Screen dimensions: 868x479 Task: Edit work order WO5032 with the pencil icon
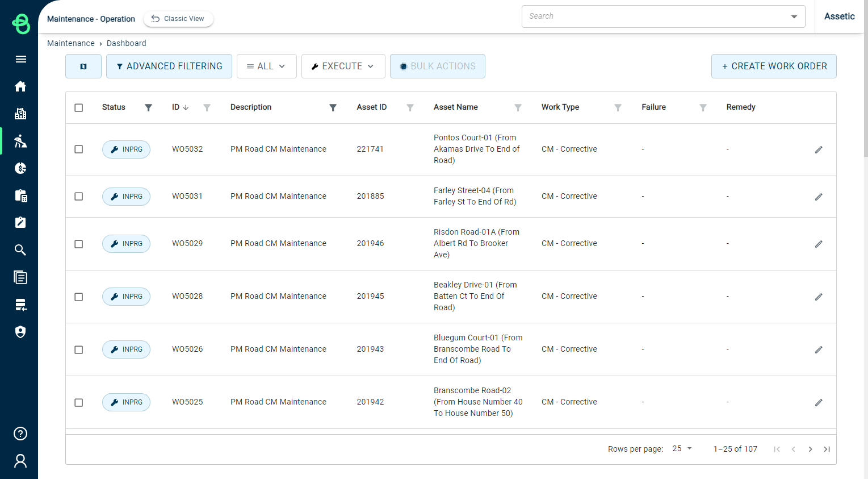click(x=819, y=149)
